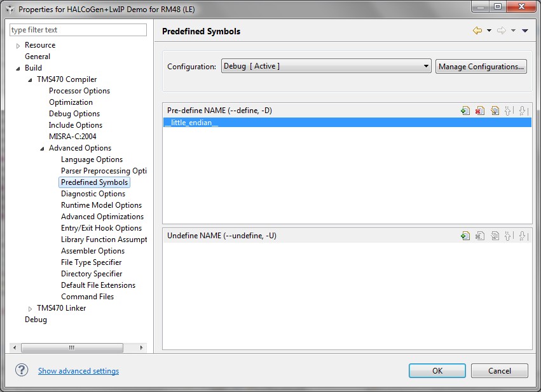Expand the TMS470 Linker node
The image size is (541, 392).
tap(30, 309)
